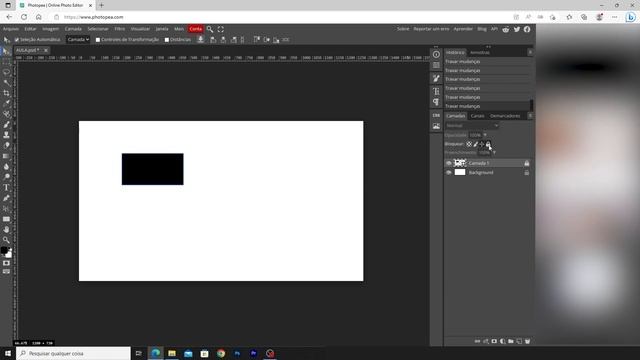Click the Reportar um erro link
This screenshot has height=360, width=640.
point(431,29)
